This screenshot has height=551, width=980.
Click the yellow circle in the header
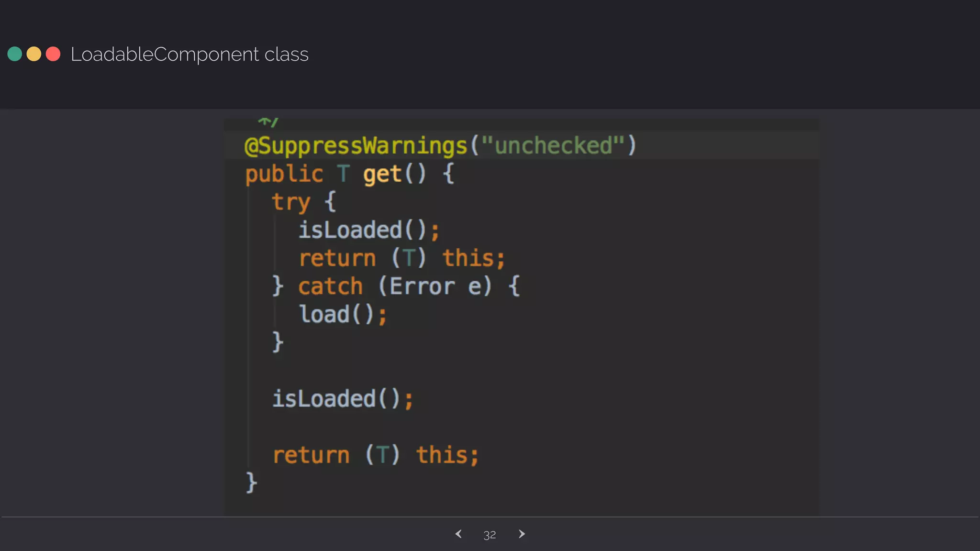pos(34,54)
